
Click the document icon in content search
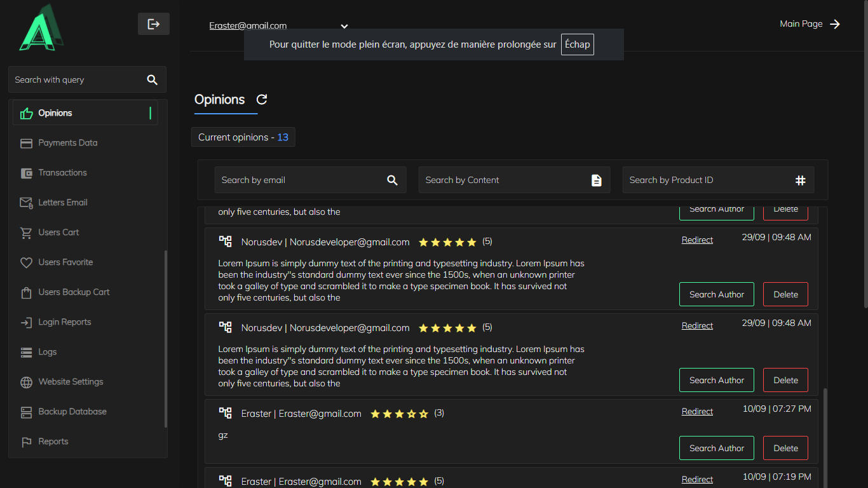(x=596, y=180)
